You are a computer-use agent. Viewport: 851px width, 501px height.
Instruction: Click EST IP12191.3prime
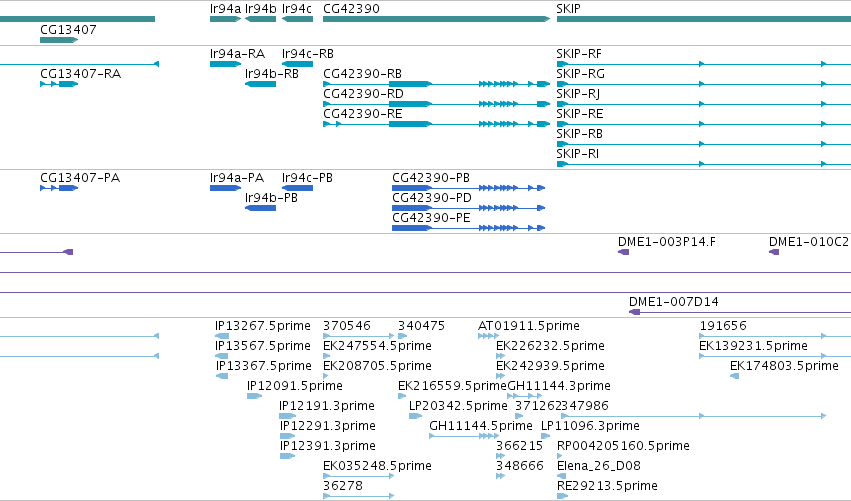[327, 407]
